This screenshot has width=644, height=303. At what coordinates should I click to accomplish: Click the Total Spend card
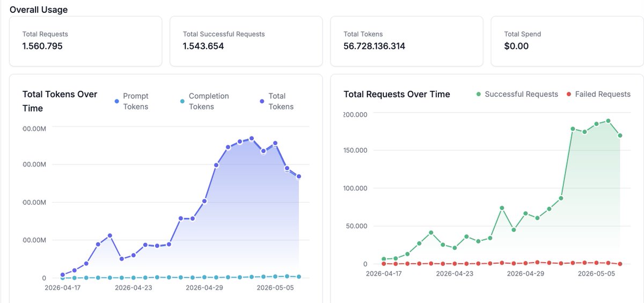click(x=567, y=41)
